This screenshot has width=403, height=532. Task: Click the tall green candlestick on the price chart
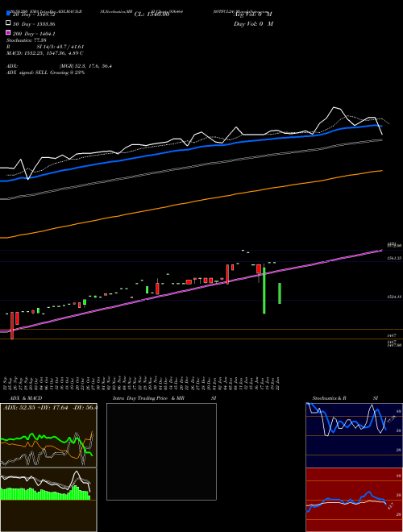tap(264, 290)
